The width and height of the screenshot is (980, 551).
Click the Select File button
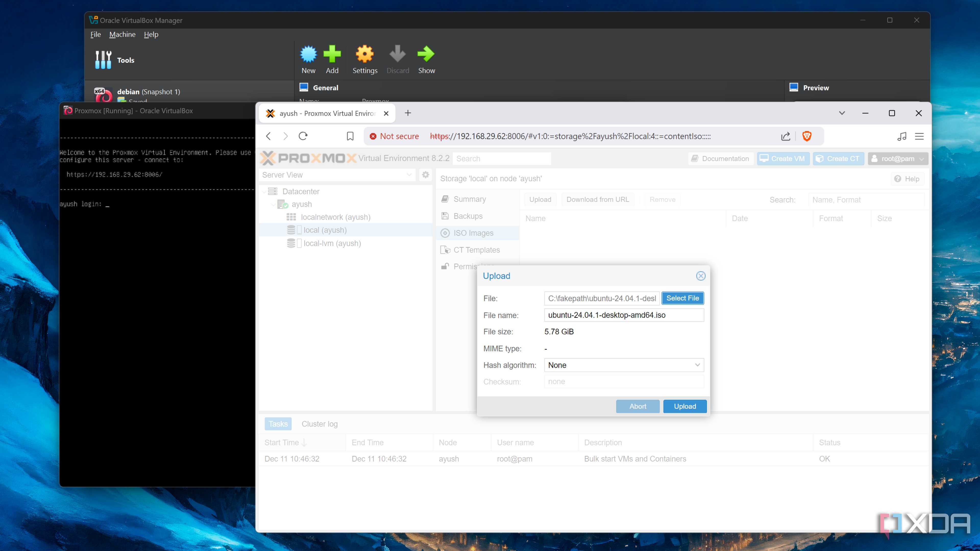682,298
